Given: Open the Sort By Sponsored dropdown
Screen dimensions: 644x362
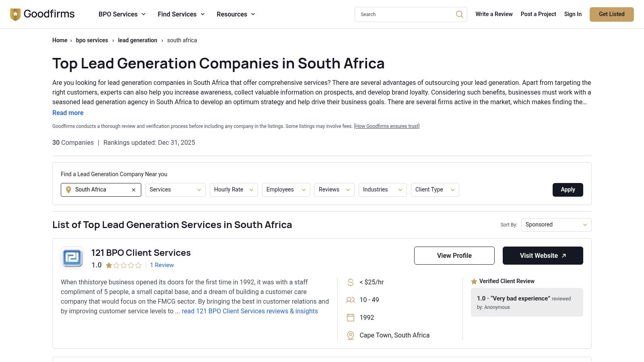Looking at the screenshot, I should click(556, 224).
